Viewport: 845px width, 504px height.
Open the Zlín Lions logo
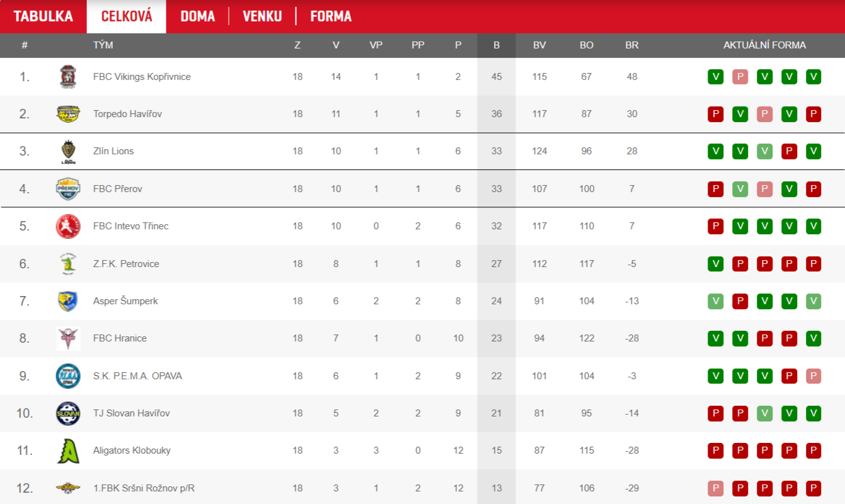pyautogui.click(x=68, y=151)
